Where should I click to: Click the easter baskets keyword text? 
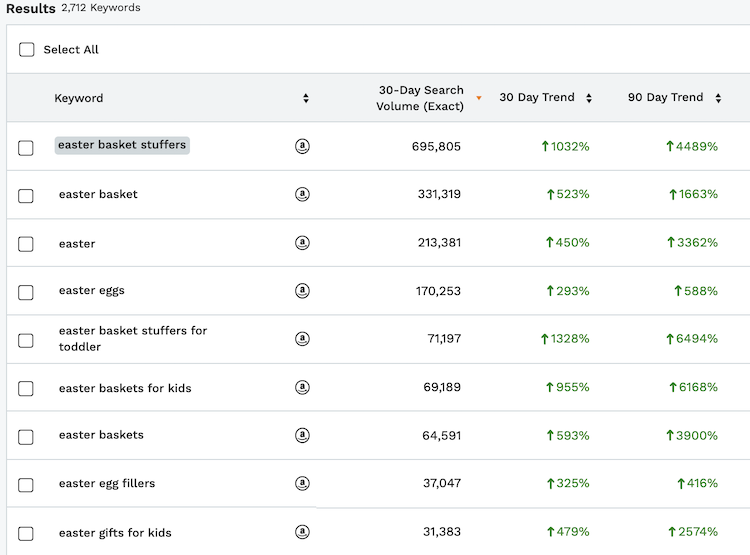coord(101,435)
